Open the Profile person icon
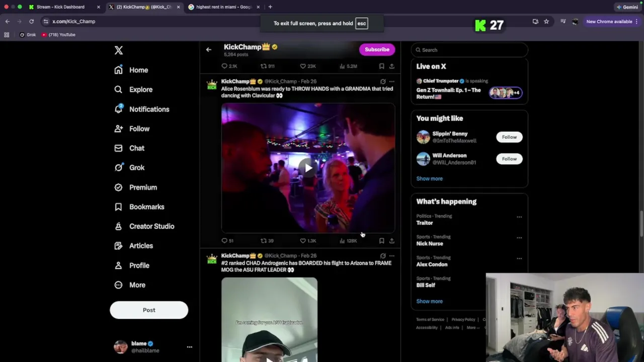The width and height of the screenshot is (644, 362). click(118, 265)
